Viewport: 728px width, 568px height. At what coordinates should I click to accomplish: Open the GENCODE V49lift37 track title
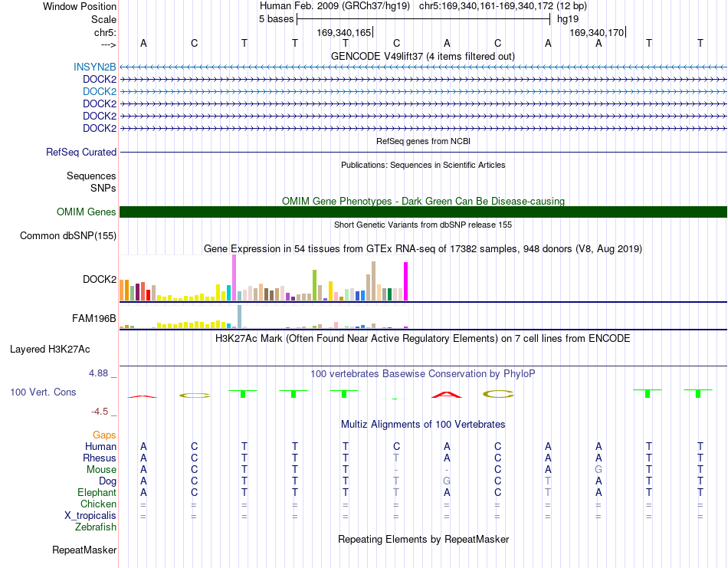[x=422, y=56]
